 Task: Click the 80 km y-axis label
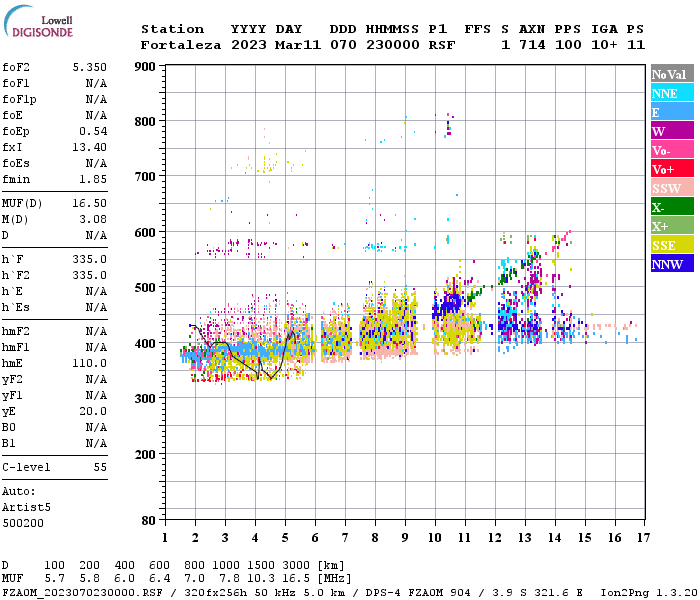coord(149,521)
